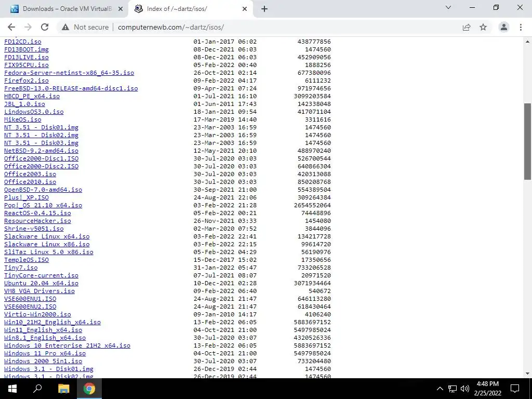Open OpenBSD-7.0-amd64.iso link

point(43,190)
